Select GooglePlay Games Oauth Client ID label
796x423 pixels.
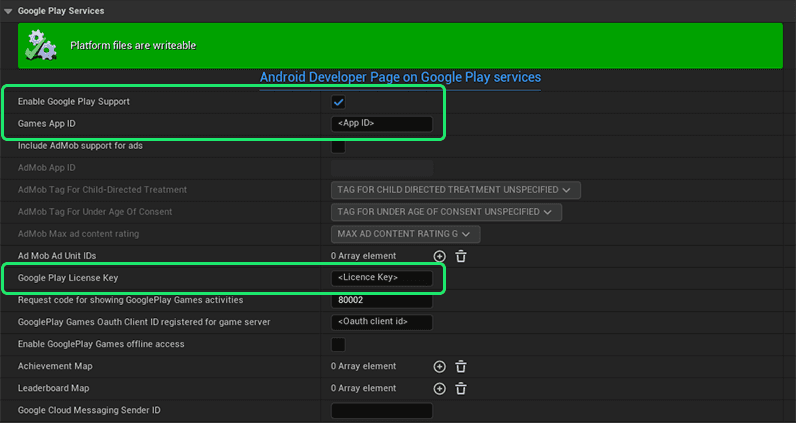coord(144,322)
